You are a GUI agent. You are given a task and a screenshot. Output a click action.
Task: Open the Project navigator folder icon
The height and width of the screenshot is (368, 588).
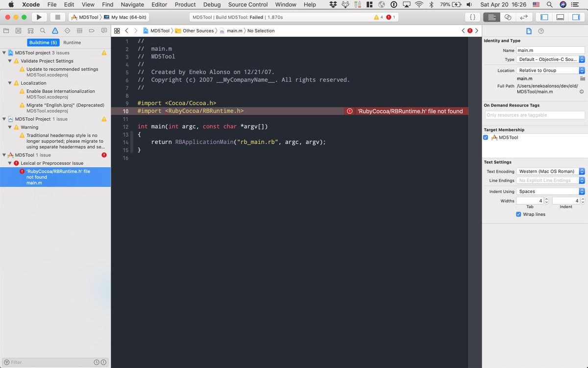6,30
